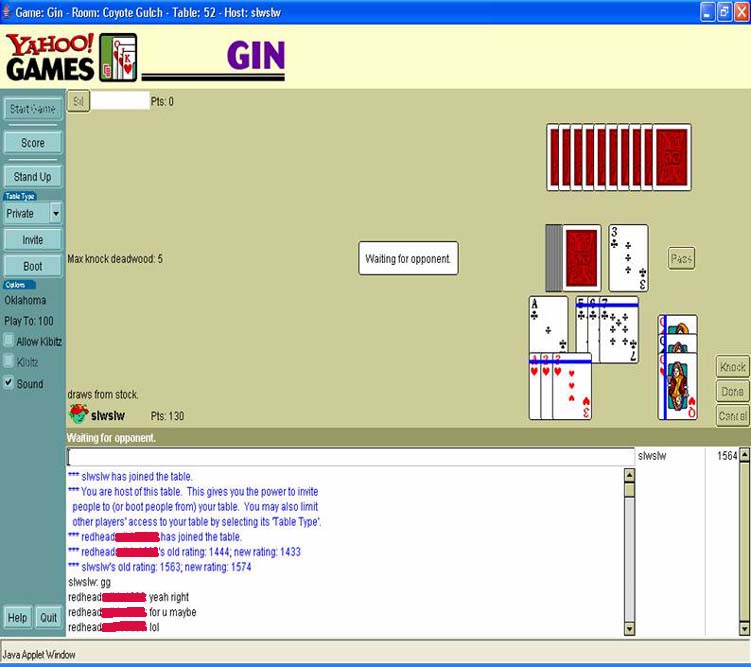Click the Start Game button

coord(33,109)
